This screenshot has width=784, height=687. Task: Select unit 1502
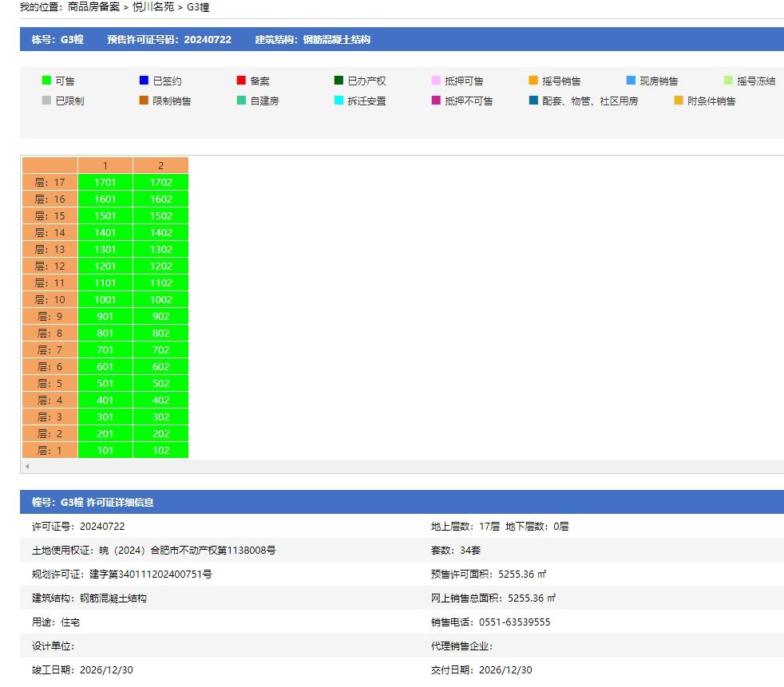pyautogui.click(x=161, y=216)
